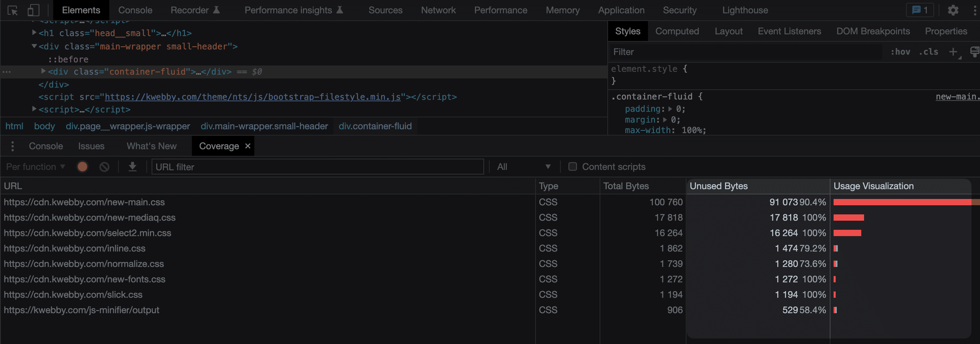
Task: Switch to the Console main tab
Action: pos(135,10)
